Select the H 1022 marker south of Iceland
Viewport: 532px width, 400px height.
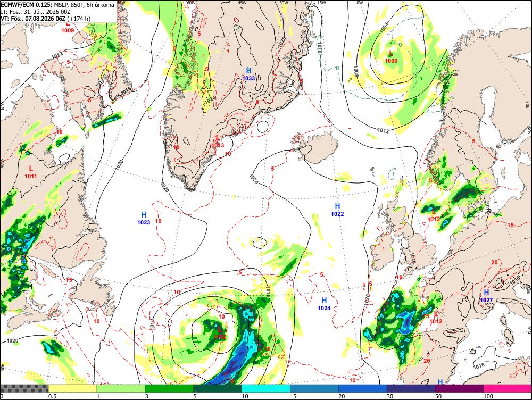pos(337,210)
